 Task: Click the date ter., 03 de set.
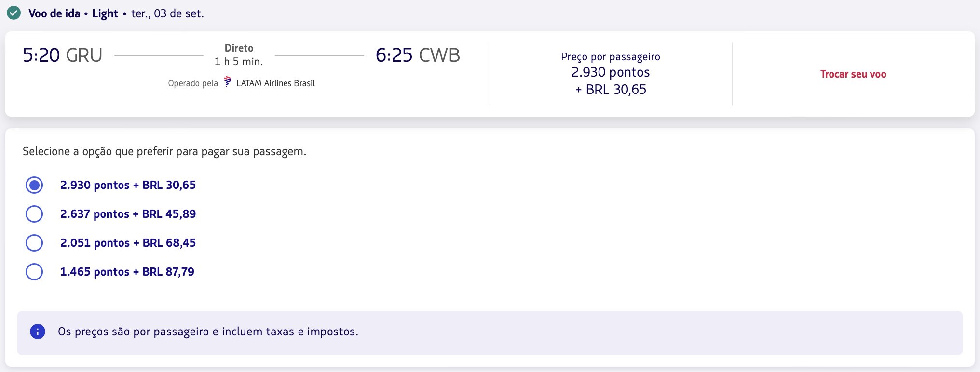(x=167, y=13)
